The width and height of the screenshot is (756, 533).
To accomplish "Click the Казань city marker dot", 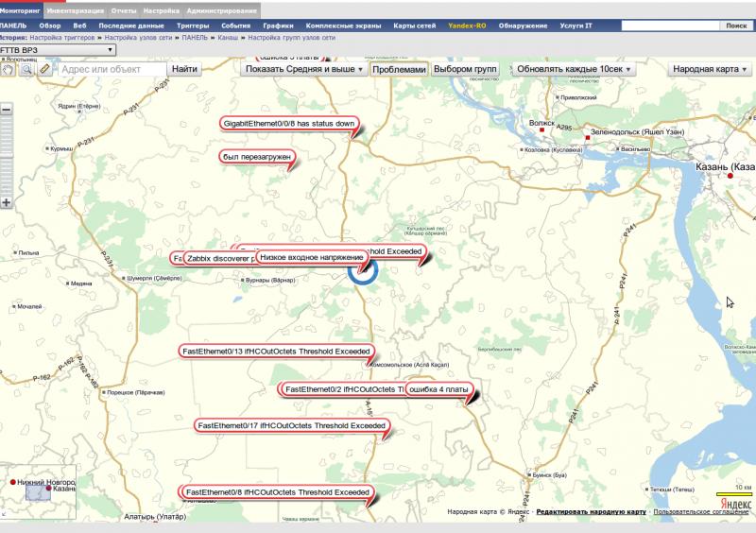I will pyautogui.click(x=730, y=176).
